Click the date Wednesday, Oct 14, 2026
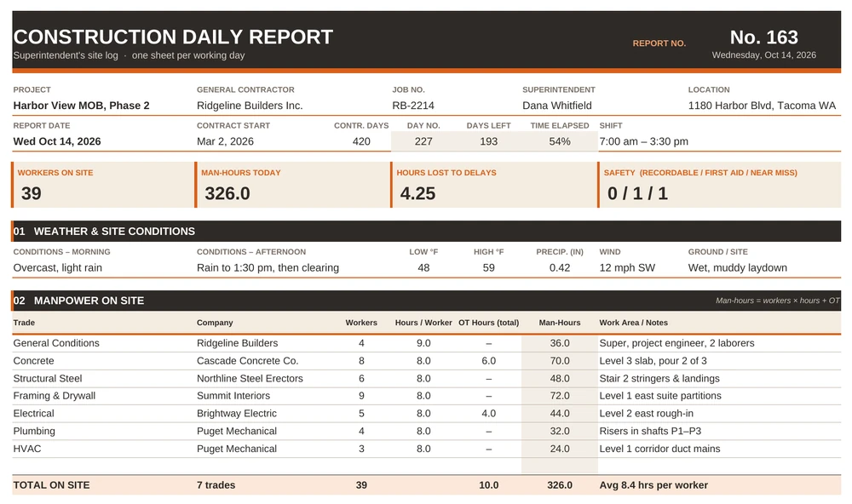852x504 pixels. pyautogui.click(x=763, y=54)
